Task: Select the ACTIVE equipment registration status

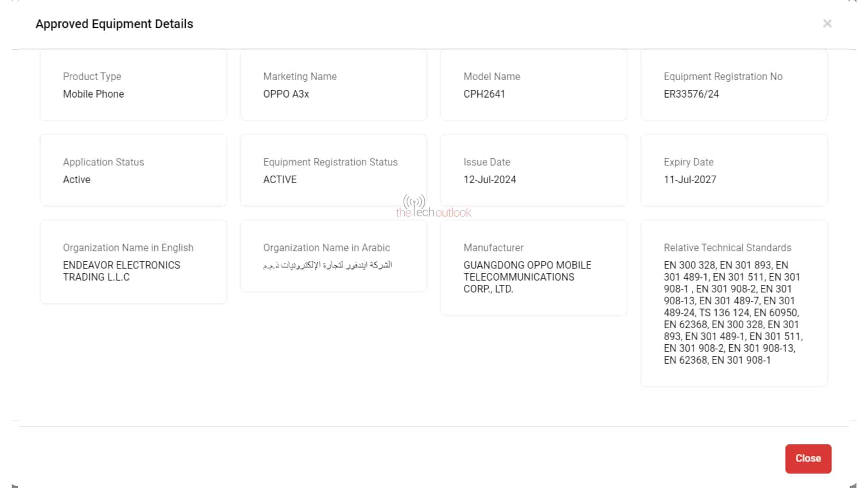Action: point(280,180)
